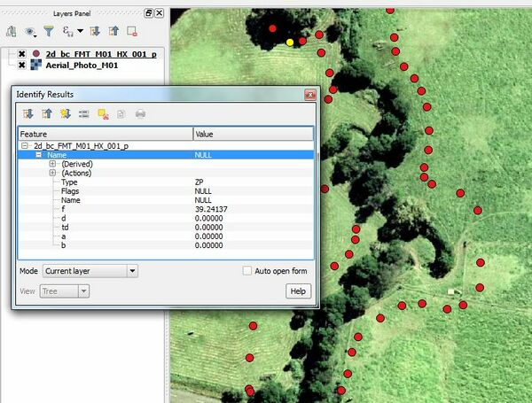This screenshot has width=532, height=403.
Task: Toggle visibility of 2d_bc_FMT_M01_HX_001_p layer
Action: pyautogui.click(x=22, y=54)
